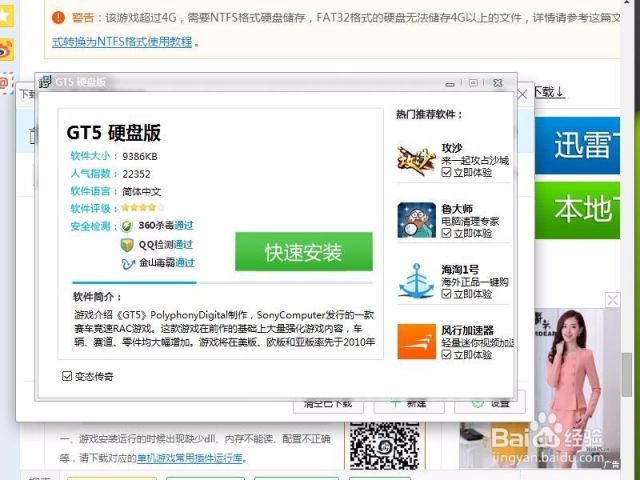
Task: Click the 热门推荐软件 heading
Action: (429, 114)
